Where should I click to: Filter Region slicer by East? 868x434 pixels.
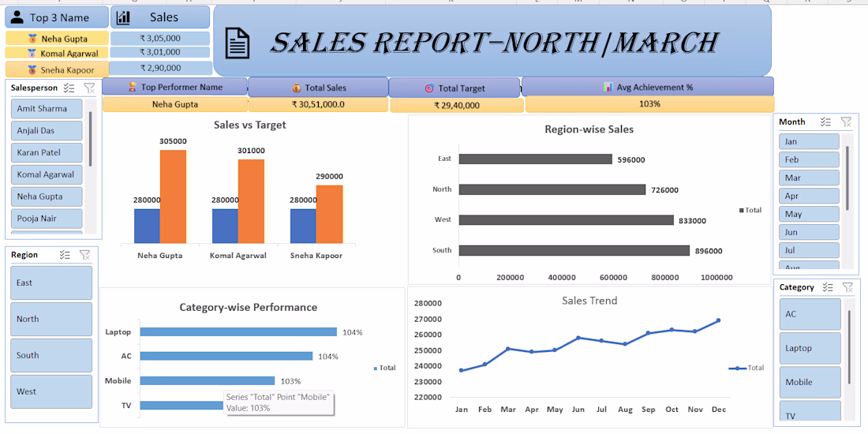pyautogui.click(x=51, y=282)
